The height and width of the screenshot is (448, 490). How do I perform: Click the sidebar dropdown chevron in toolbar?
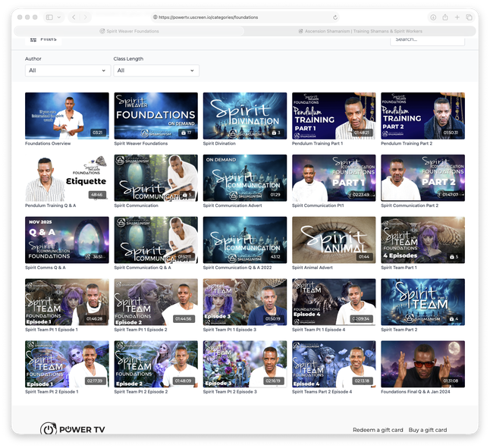click(58, 17)
